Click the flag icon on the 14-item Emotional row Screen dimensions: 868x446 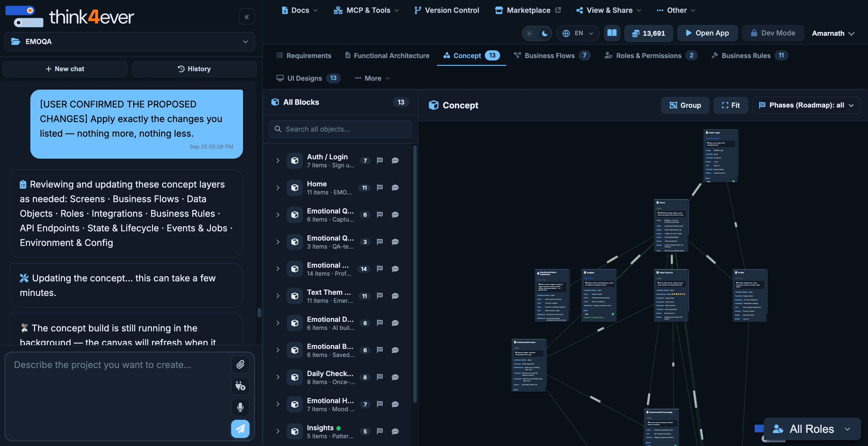pyautogui.click(x=380, y=269)
